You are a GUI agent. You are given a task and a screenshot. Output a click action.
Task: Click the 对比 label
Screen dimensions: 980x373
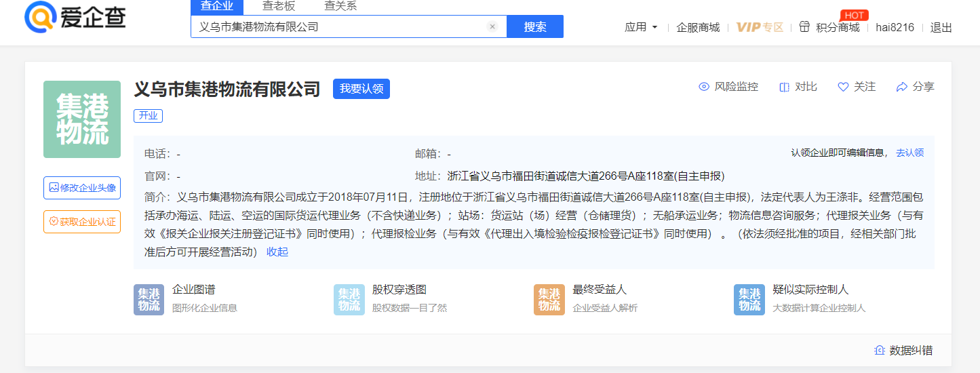tap(806, 87)
